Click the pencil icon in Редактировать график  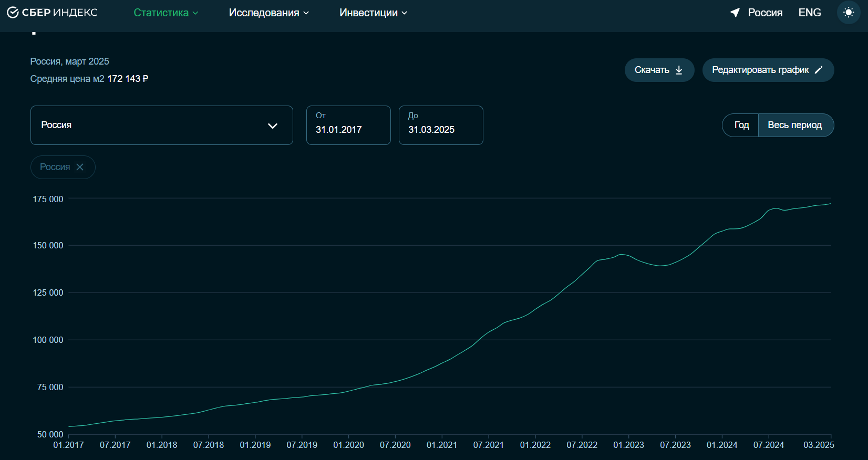pos(818,70)
